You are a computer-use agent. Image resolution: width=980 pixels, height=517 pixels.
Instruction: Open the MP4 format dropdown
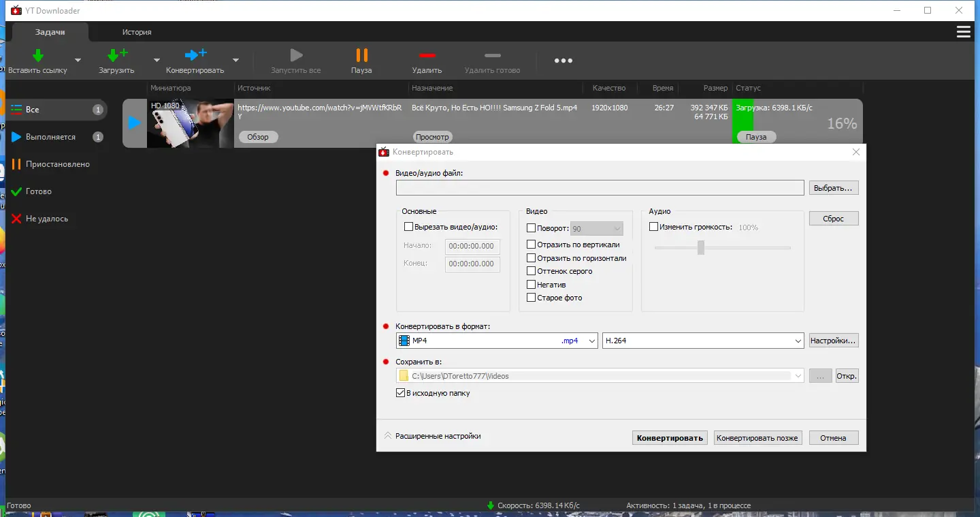[x=497, y=341]
